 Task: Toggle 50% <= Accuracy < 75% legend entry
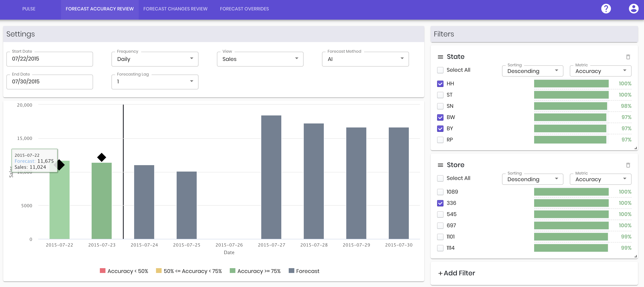189,271
